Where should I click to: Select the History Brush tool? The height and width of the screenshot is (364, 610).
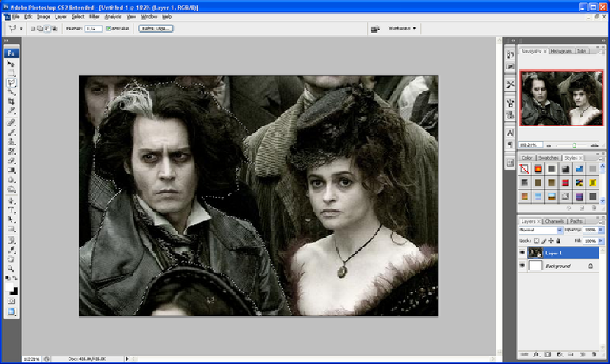point(11,151)
